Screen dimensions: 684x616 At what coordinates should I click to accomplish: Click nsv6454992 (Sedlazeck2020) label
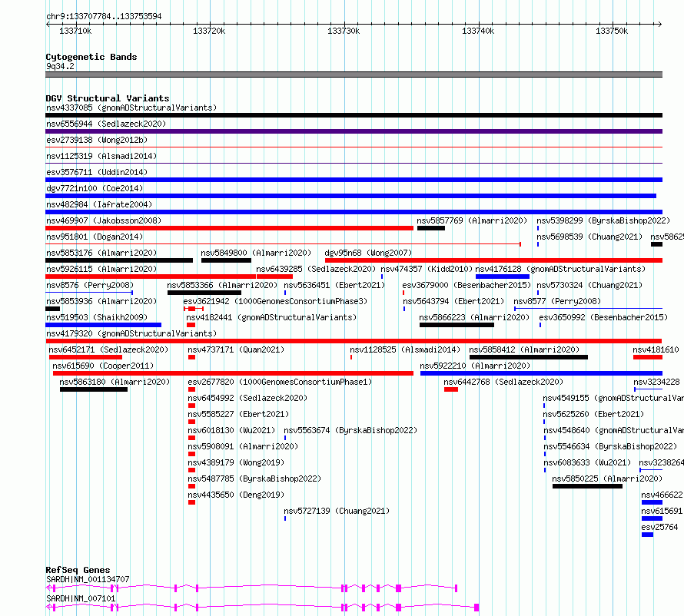(247, 398)
